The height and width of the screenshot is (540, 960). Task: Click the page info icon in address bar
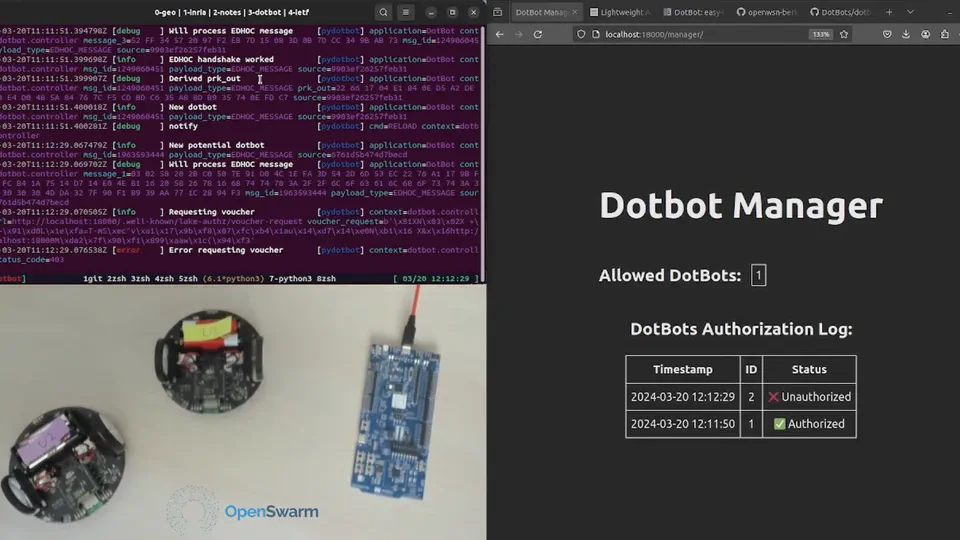point(596,34)
